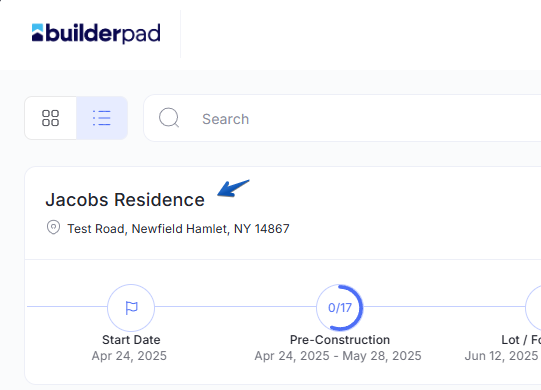Click the search magnifier icon
Viewport: 541px width, 390px height.
(x=169, y=118)
